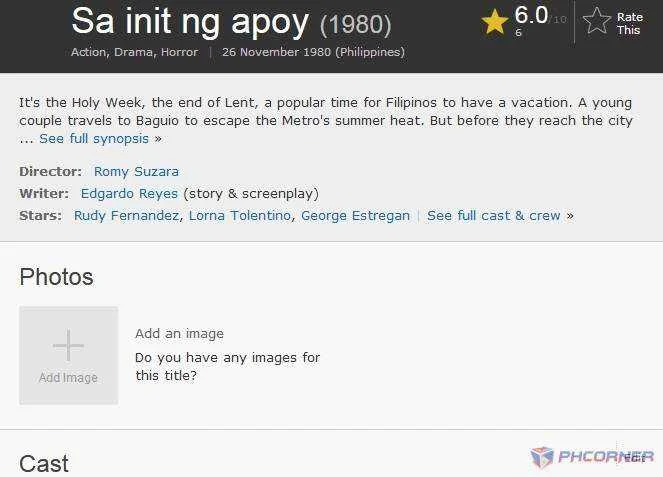Click the outlined Rate This star
The image size is (663, 477).
(x=597, y=20)
